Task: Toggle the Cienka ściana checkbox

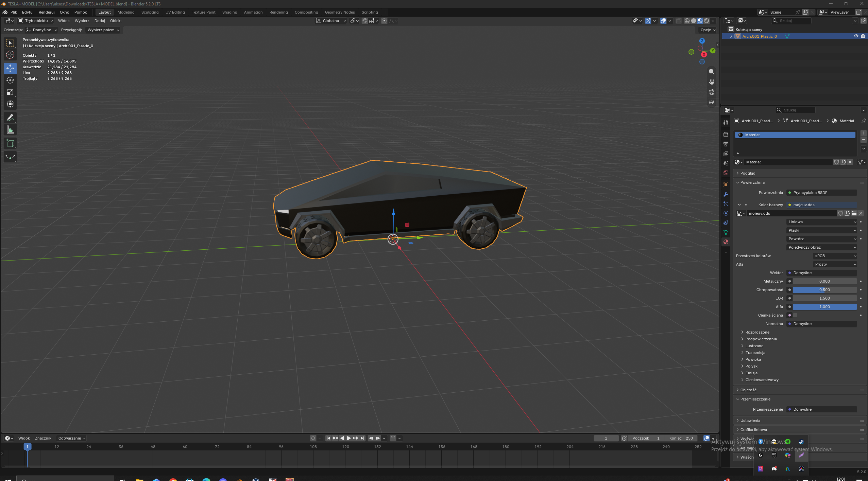Action: pos(795,315)
